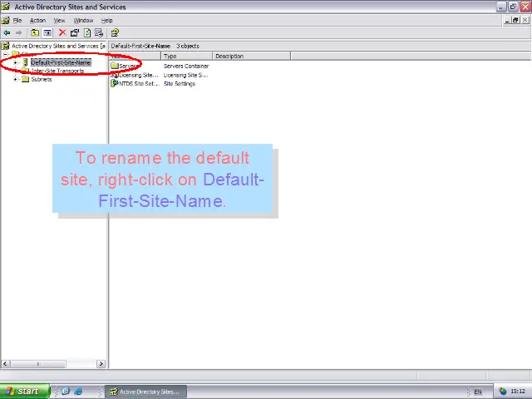532x399 pixels.
Task: Click the Back arrow toolbar icon
Action: 7,33
